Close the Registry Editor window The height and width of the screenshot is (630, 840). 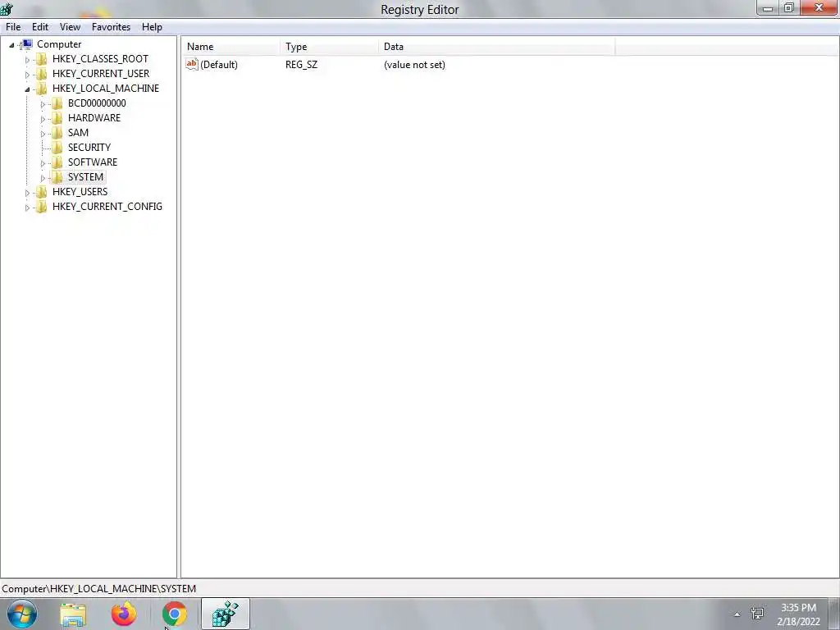(x=819, y=7)
